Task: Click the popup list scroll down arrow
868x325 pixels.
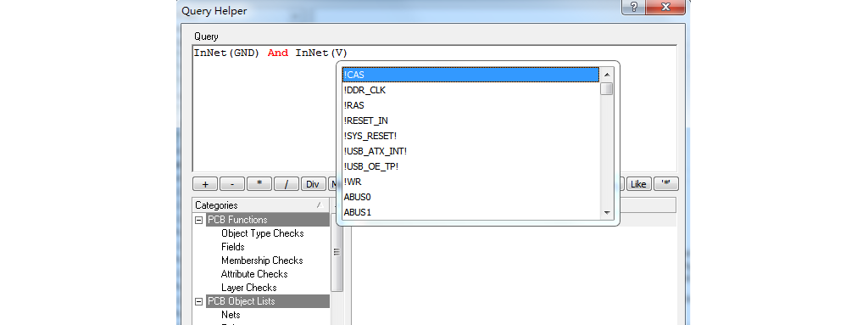Action: click(x=607, y=213)
